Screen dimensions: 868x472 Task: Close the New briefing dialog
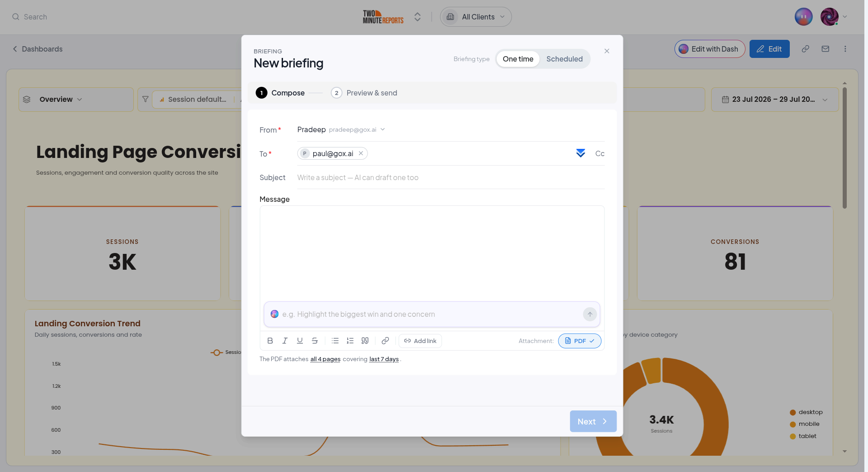point(607,51)
